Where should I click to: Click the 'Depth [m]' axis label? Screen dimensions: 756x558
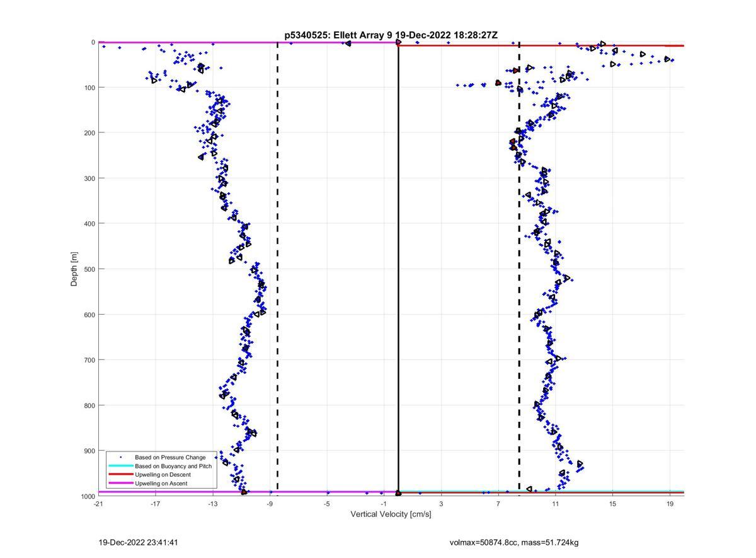pyautogui.click(x=74, y=269)
